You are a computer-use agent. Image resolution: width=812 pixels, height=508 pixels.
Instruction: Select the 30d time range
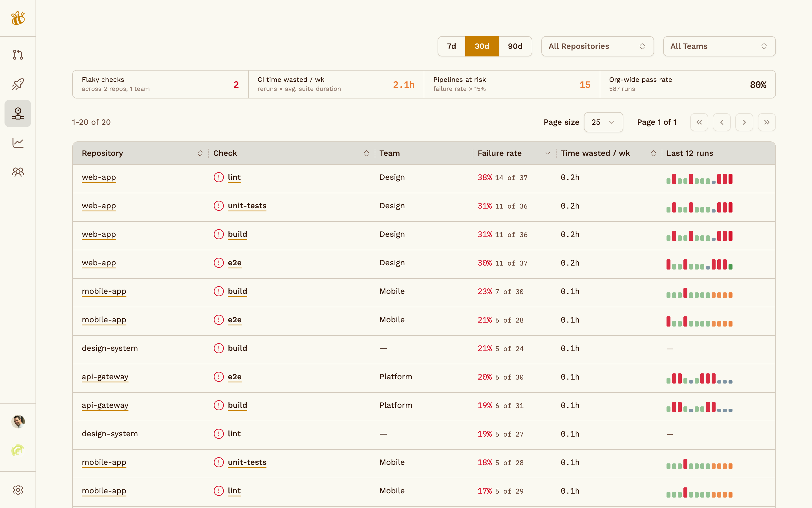482,46
